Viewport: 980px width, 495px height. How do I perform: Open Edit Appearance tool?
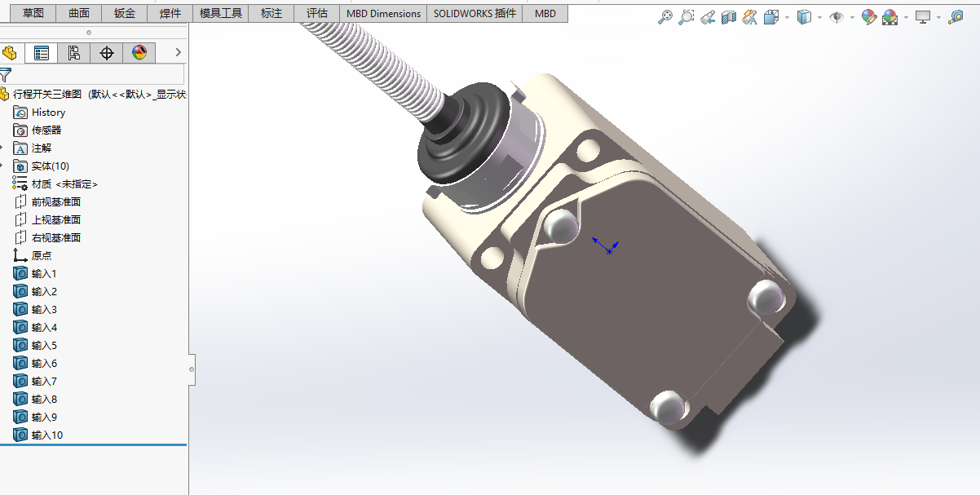click(x=868, y=17)
